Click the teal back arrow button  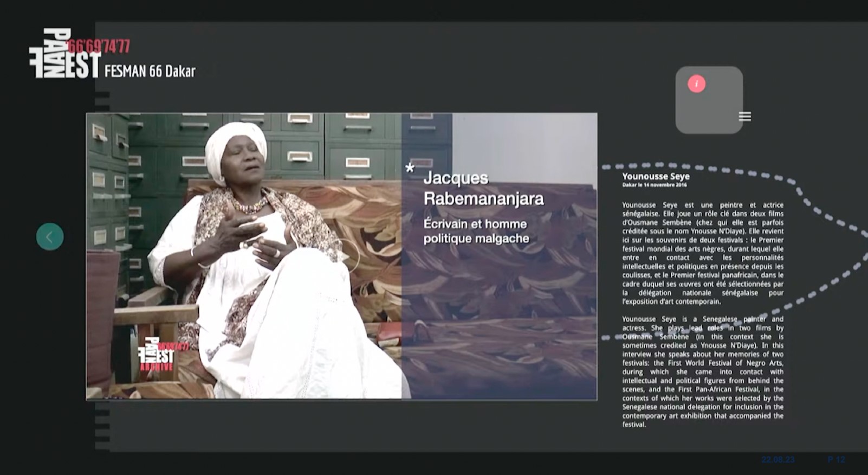(50, 237)
